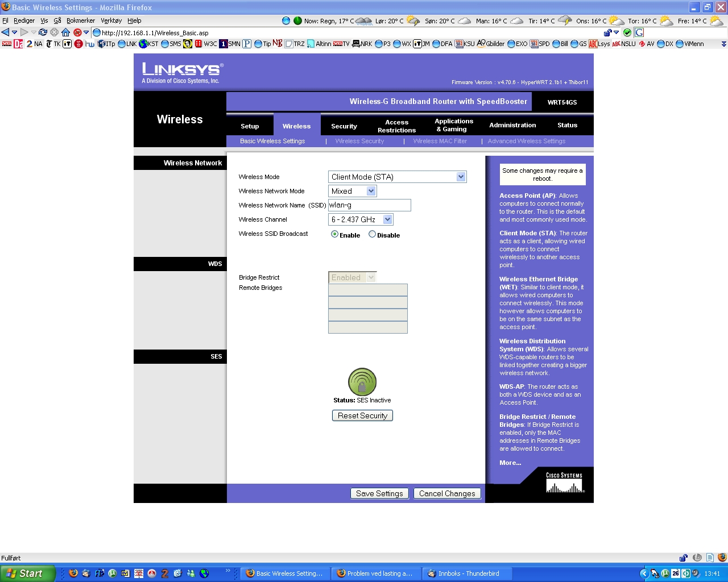Open the address bar padlock dropdown arrow
728x582 pixels.
click(616, 32)
